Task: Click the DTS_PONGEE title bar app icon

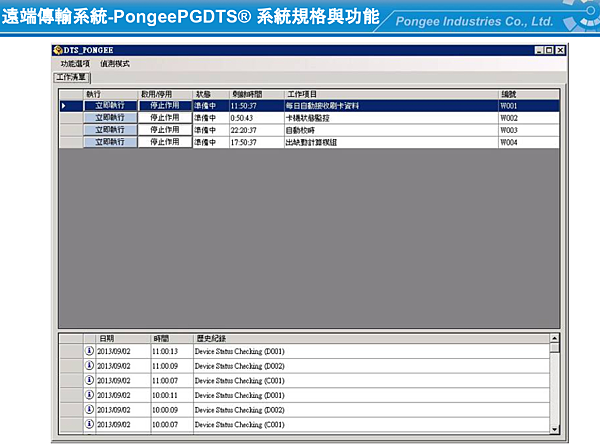Action: pos(58,50)
